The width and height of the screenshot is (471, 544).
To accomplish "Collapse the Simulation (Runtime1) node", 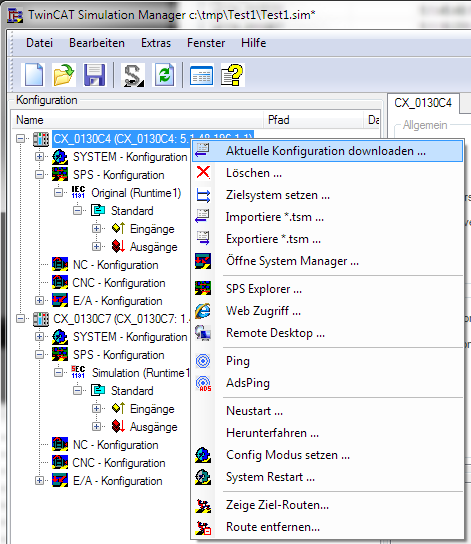I will click(x=59, y=373).
